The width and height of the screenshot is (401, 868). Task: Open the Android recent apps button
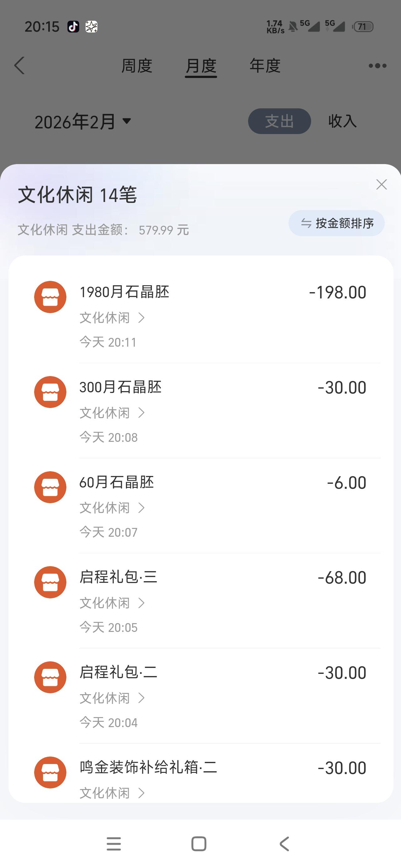(114, 844)
